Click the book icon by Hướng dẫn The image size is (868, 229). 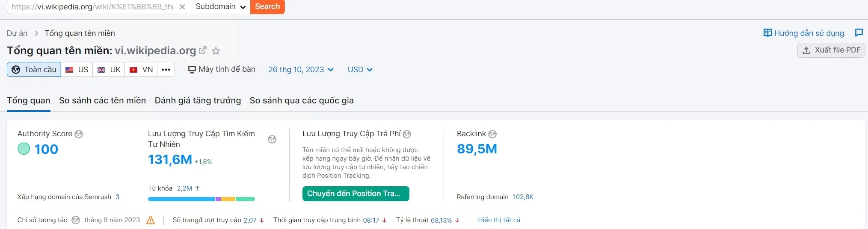768,33
